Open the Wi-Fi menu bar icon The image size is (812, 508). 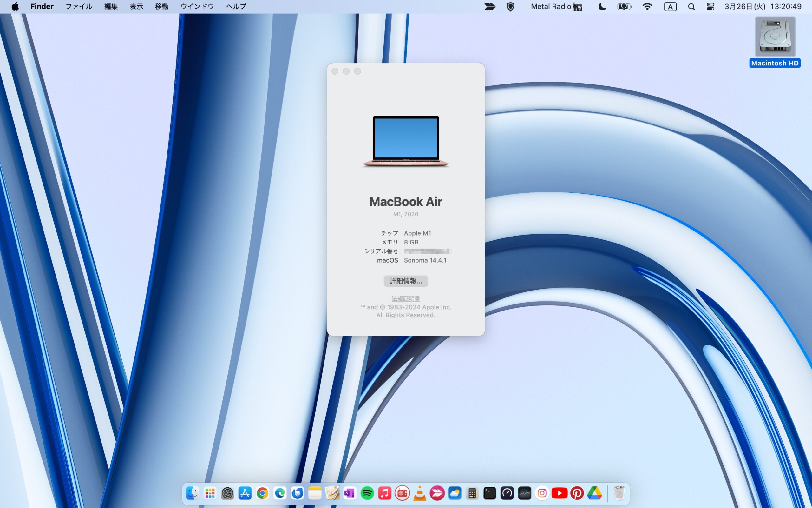647,7
